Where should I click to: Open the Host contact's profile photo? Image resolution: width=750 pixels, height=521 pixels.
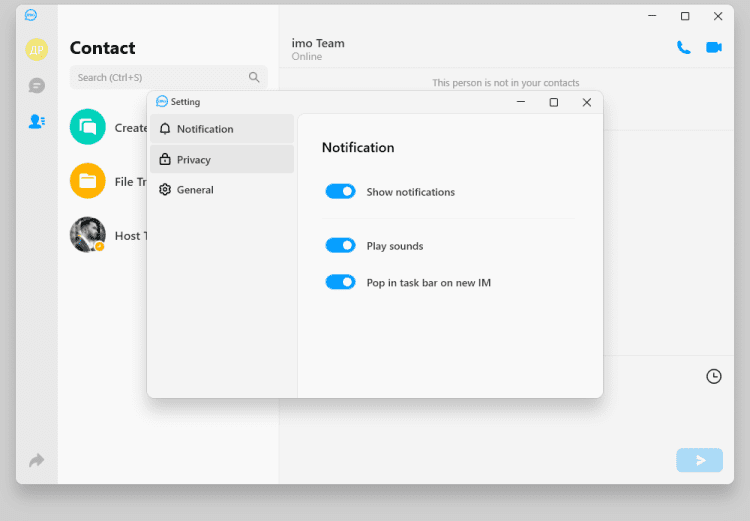click(x=88, y=235)
